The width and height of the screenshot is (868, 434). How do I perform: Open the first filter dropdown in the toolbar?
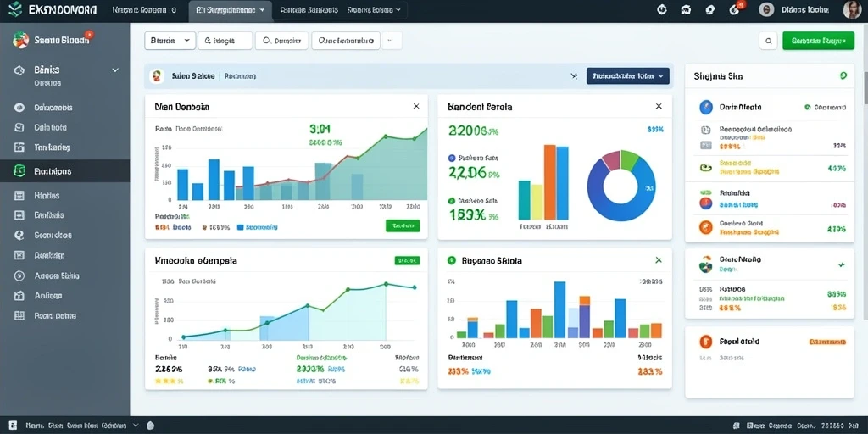click(170, 41)
